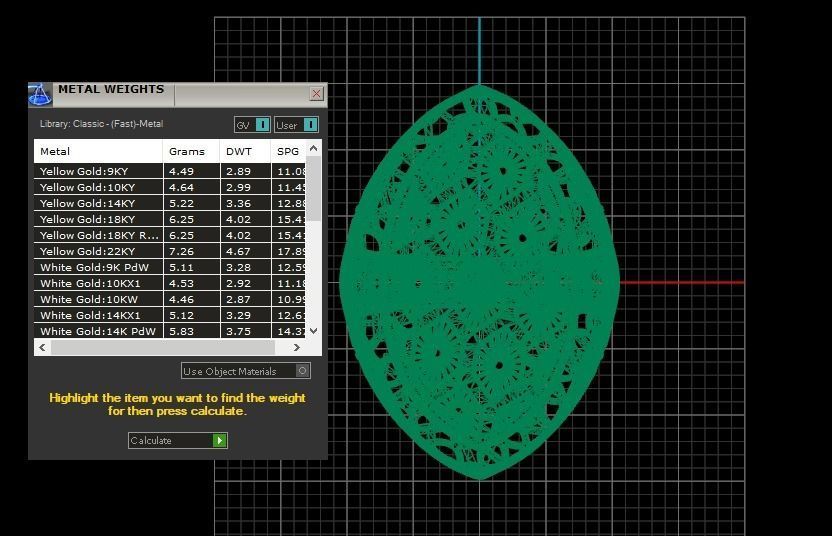
Task: Click the 5.83 grams value
Action: 181,331
